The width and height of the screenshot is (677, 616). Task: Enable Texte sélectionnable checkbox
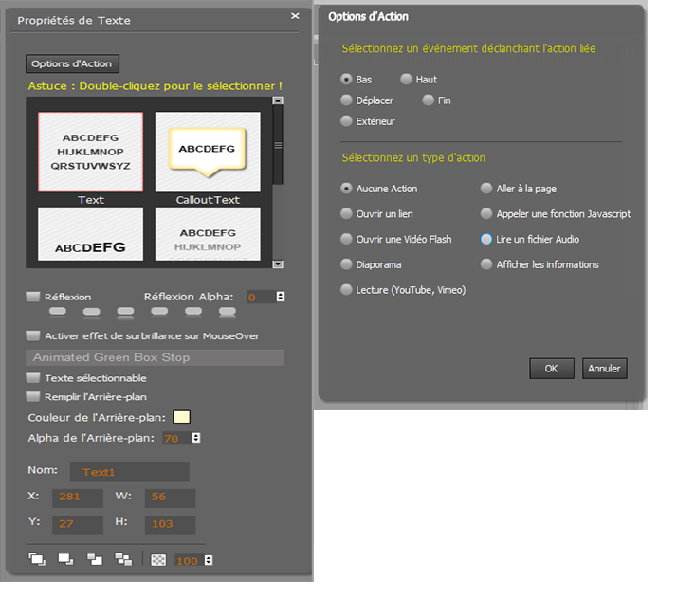tap(33, 378)
